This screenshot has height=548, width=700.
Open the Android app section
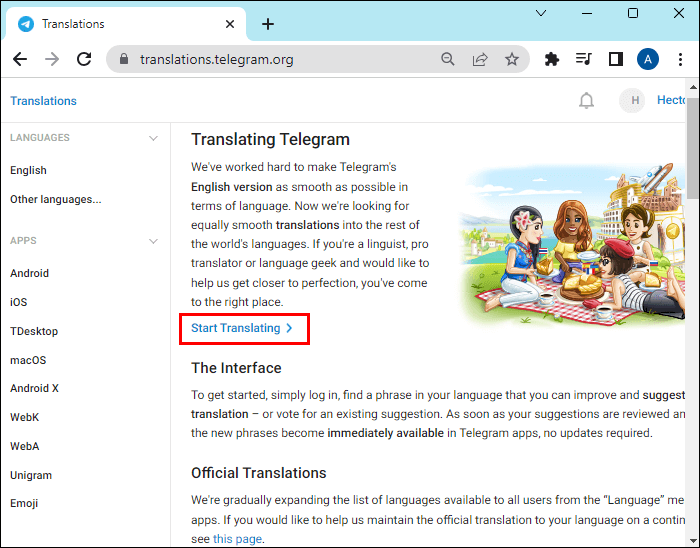tap(29, 273)
